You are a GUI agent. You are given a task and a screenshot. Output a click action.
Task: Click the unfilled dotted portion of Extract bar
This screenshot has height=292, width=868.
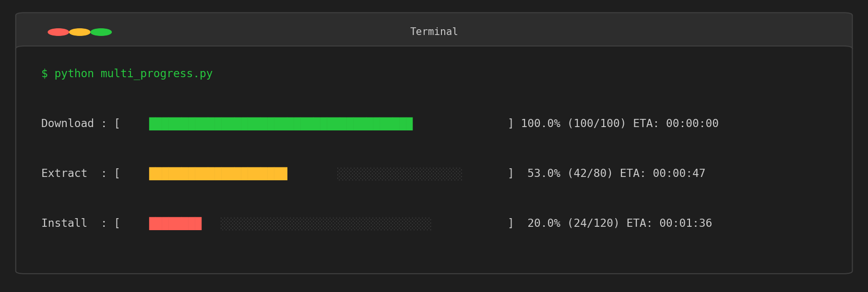[x=399, y=174]
